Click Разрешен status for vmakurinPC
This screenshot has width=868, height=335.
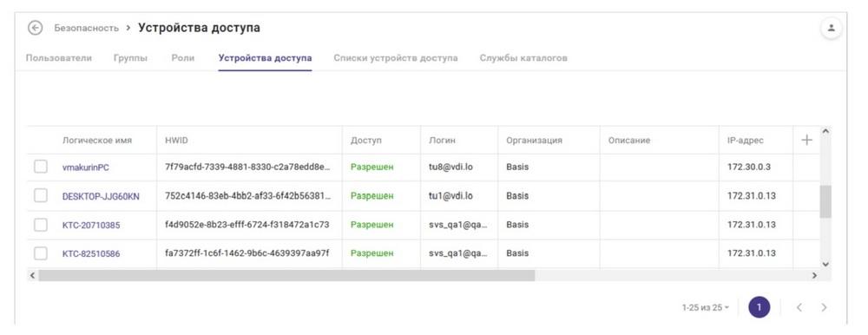pyautogui.click(x=372, y=167)
